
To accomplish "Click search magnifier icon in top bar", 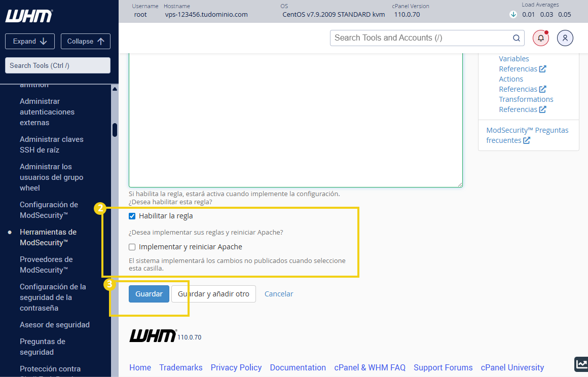I will [517, 38].
